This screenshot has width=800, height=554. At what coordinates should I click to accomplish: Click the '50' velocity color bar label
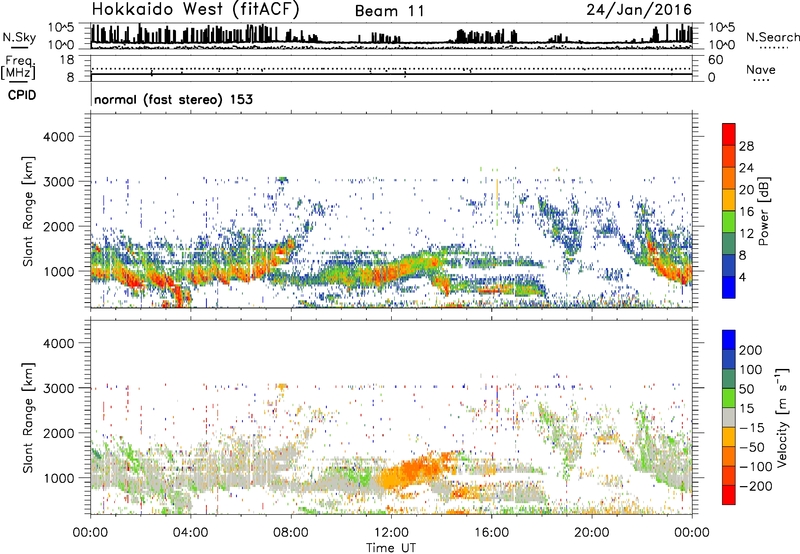click(746, 389)
